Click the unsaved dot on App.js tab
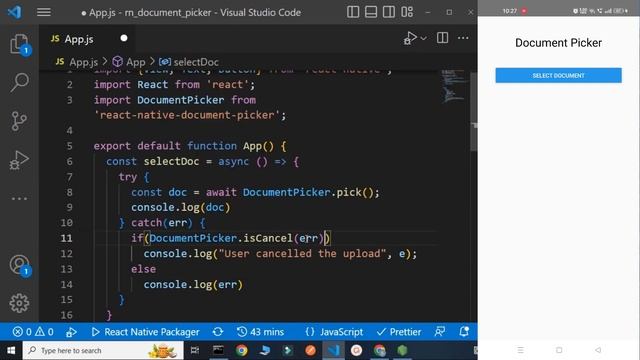 point(124,38)
